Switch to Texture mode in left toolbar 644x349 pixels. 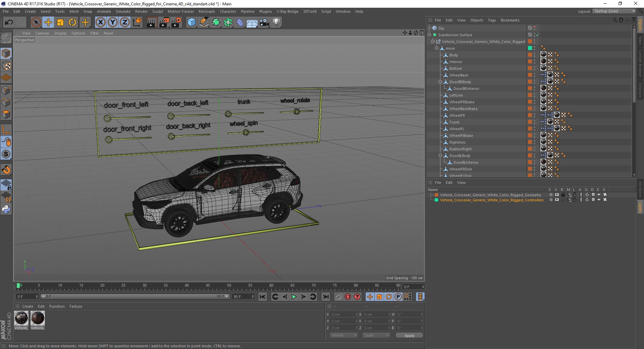pyautogui.click(x=6, y=66)
